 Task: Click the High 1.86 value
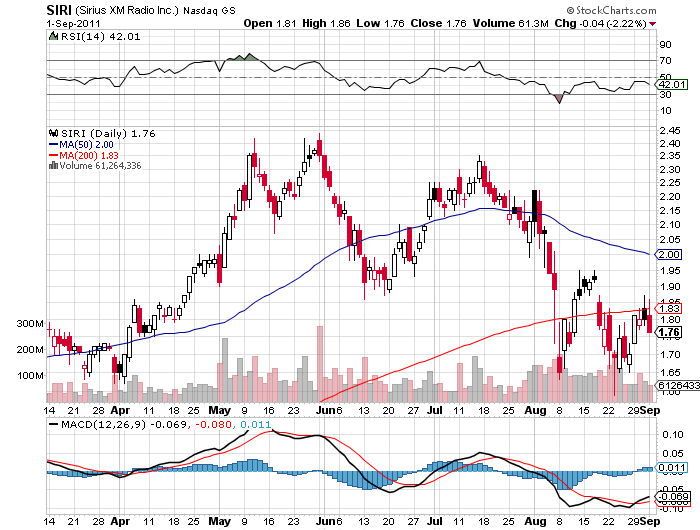tap(326, 23)
